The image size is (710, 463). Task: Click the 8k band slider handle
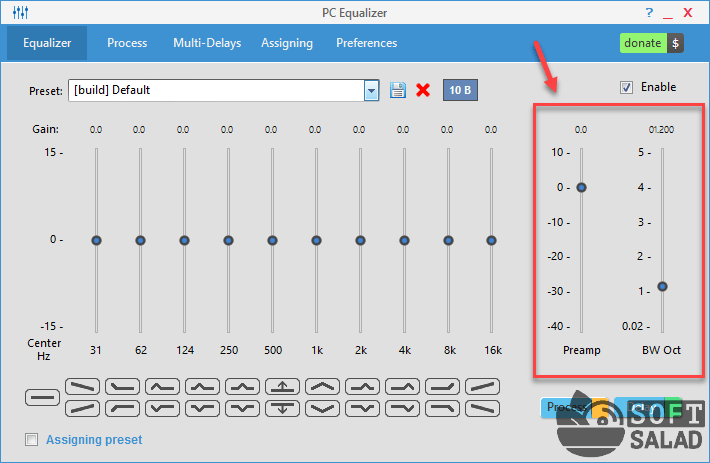tap(448, 240)
